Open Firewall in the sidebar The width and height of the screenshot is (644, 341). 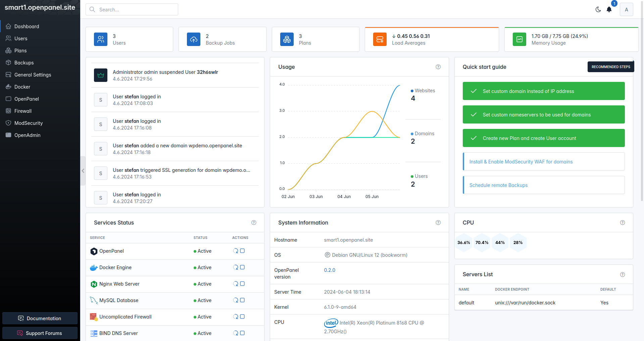point(40,111)
